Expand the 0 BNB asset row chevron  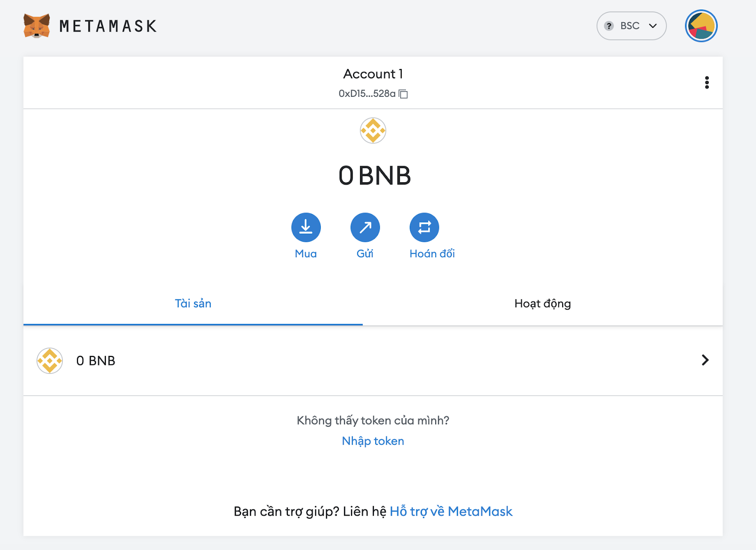(x=705, y=360)
